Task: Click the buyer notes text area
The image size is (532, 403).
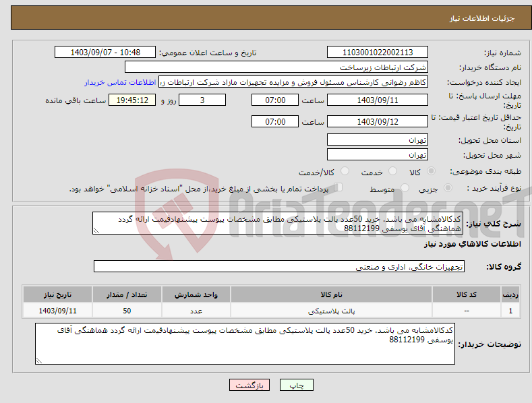Action: coord(245,344)
